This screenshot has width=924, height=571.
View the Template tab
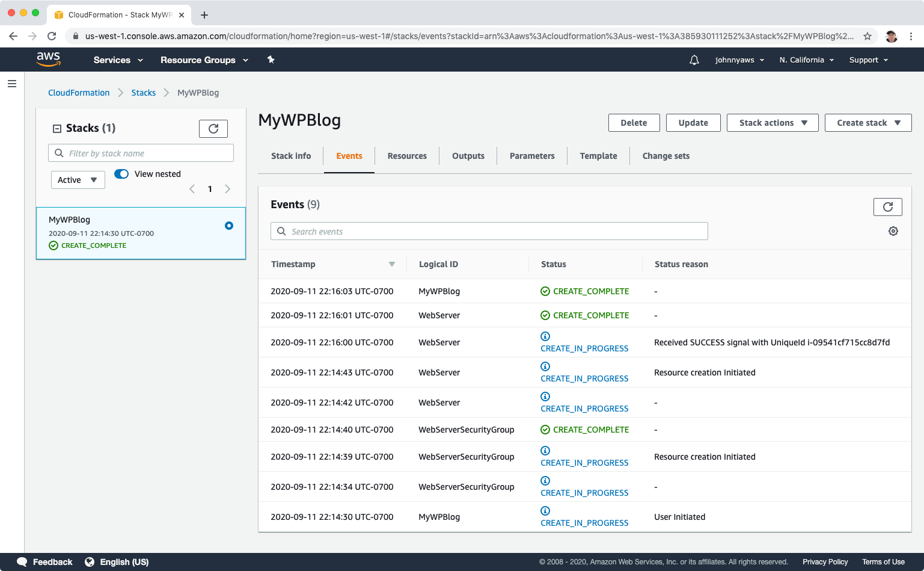[598, 156]
